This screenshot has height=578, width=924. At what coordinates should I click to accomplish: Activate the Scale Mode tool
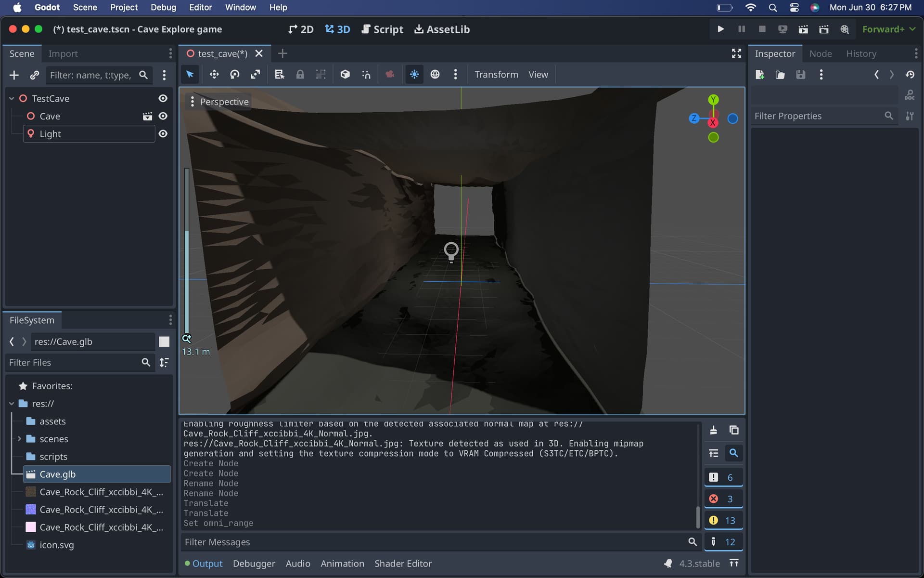[x=255, y=74]
